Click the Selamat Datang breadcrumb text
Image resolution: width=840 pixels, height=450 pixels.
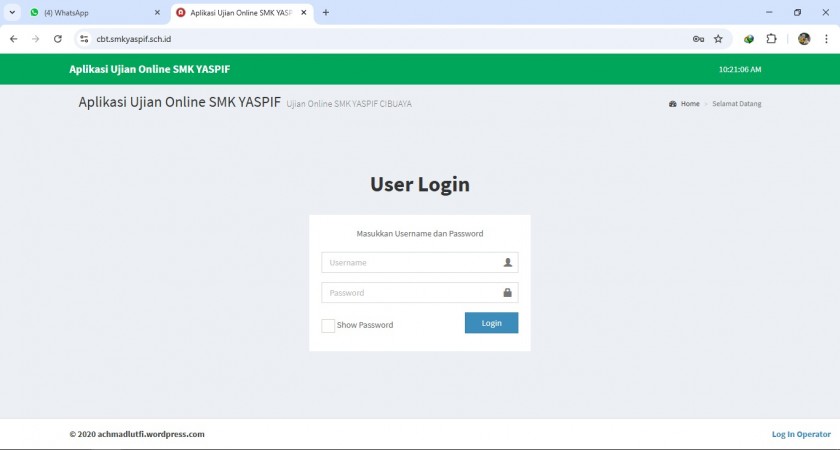737,104
